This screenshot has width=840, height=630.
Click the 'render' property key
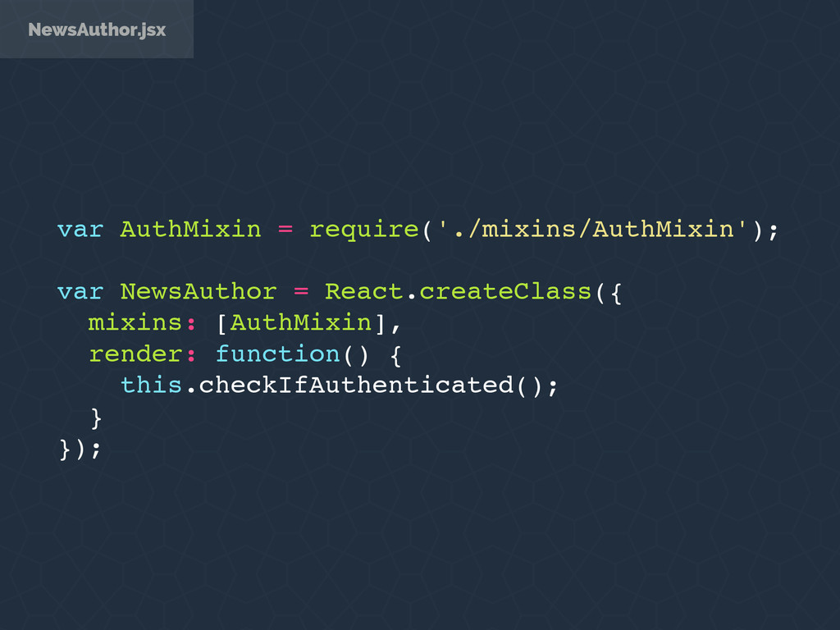coord(136,354)
